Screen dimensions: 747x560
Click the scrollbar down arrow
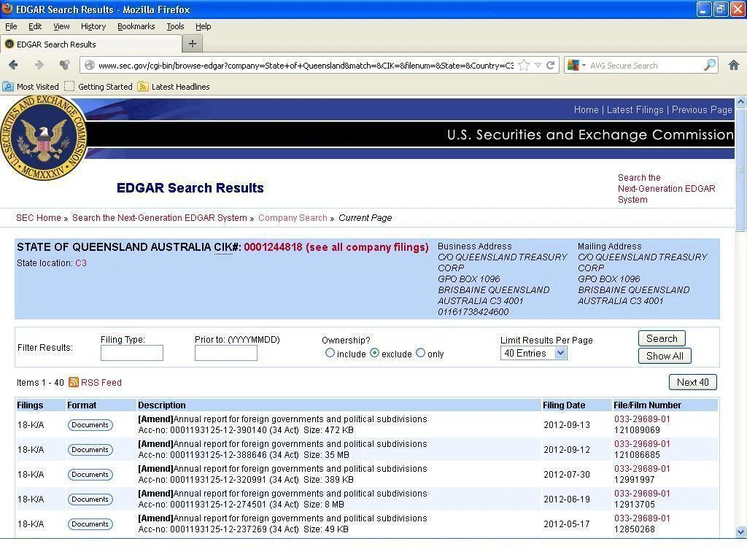740,532
